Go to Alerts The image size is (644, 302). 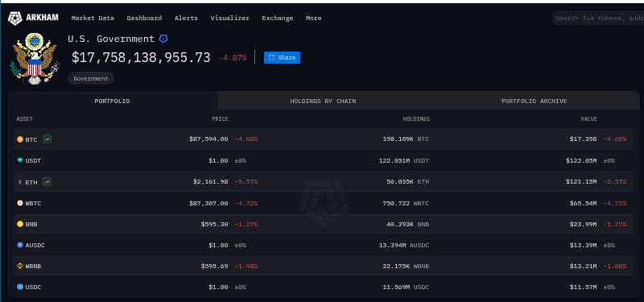tap(186, 18)
